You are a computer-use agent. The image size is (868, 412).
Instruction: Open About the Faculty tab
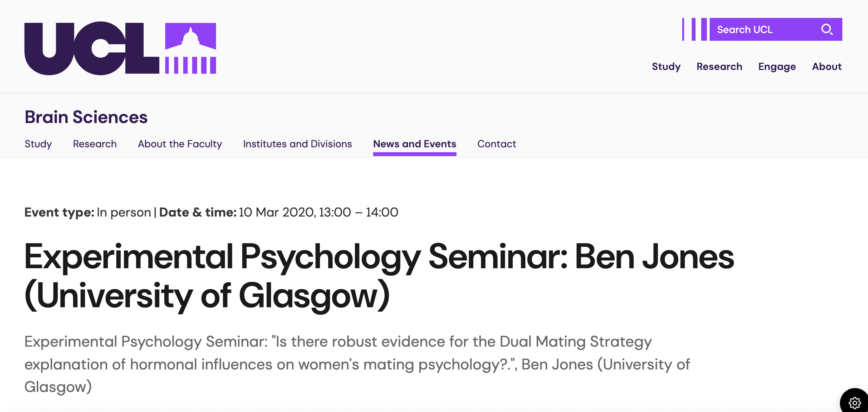[180, 144]
